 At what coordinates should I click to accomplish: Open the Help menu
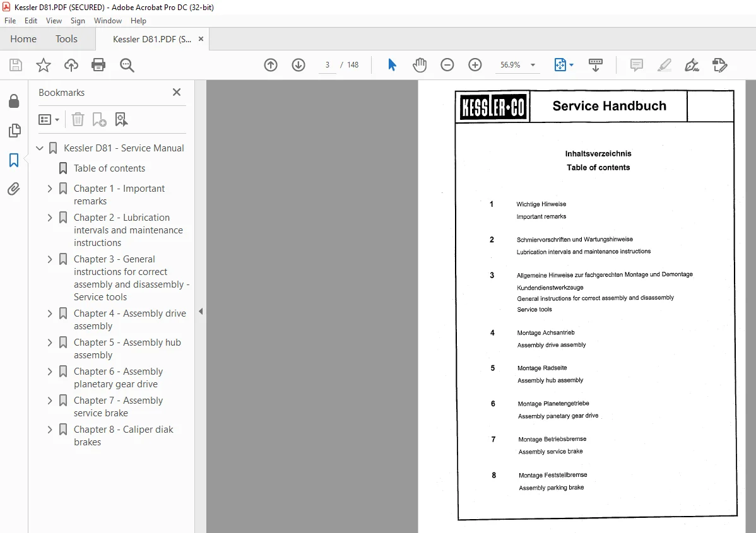coord(138,21)
